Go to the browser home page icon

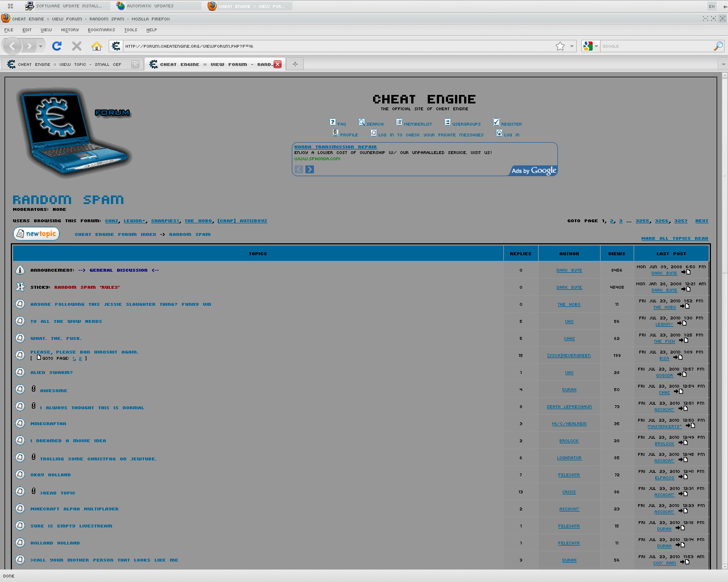(x=97, y=46)
